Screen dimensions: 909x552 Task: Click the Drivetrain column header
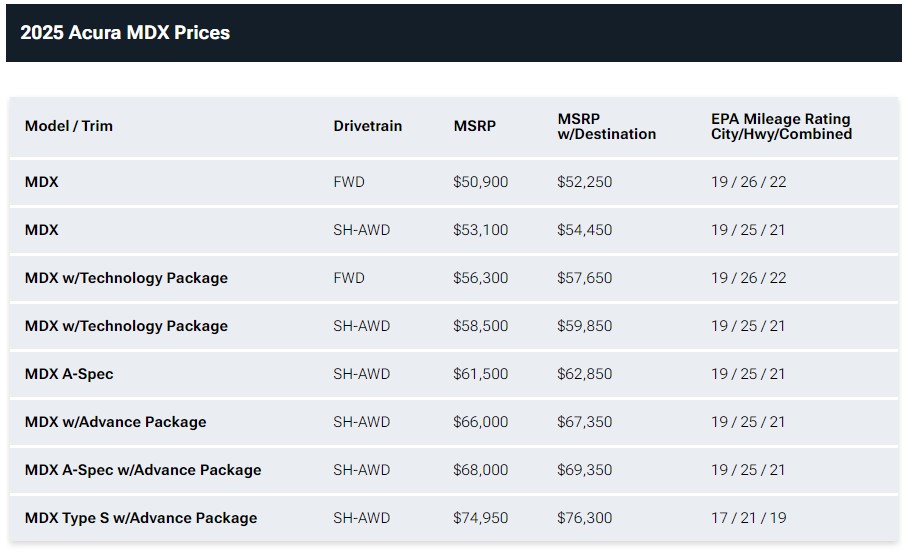click(x=367, y=126)
